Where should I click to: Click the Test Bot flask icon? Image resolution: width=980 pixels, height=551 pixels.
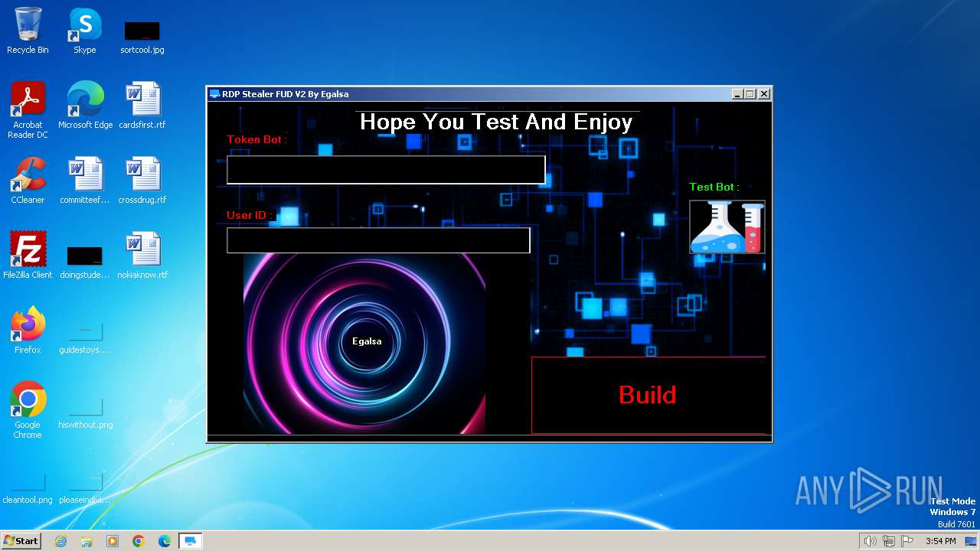tap(727, 227)
